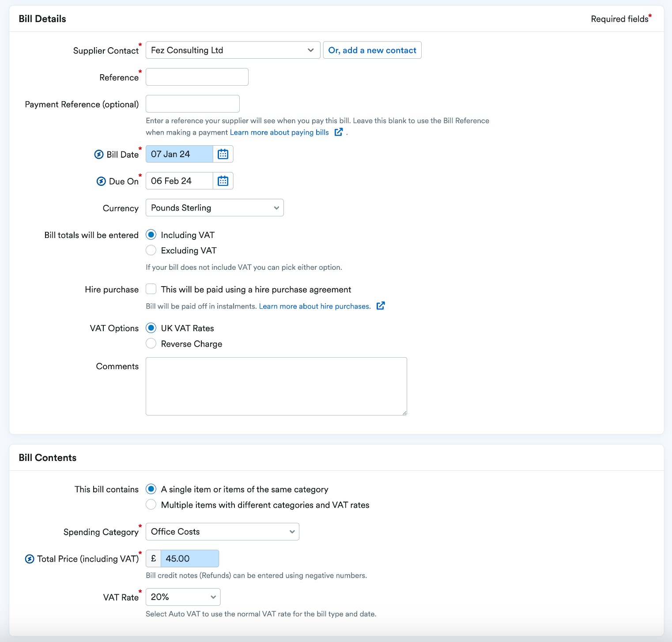Open the Bill Date calendar picker
The image size is (672, 642).
coord(223,154)
